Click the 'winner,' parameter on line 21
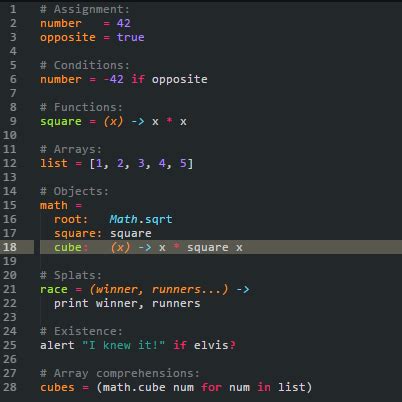This screenshot has height=402, width=402. point(120,289)
